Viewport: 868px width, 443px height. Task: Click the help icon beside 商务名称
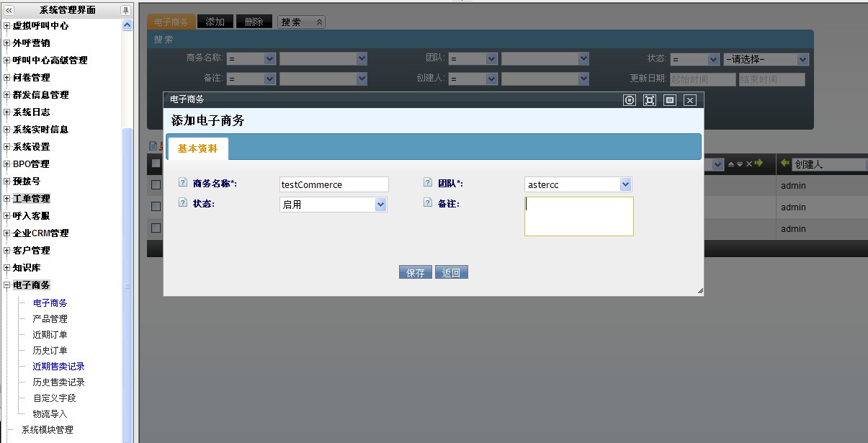click(x=182, y=183)
